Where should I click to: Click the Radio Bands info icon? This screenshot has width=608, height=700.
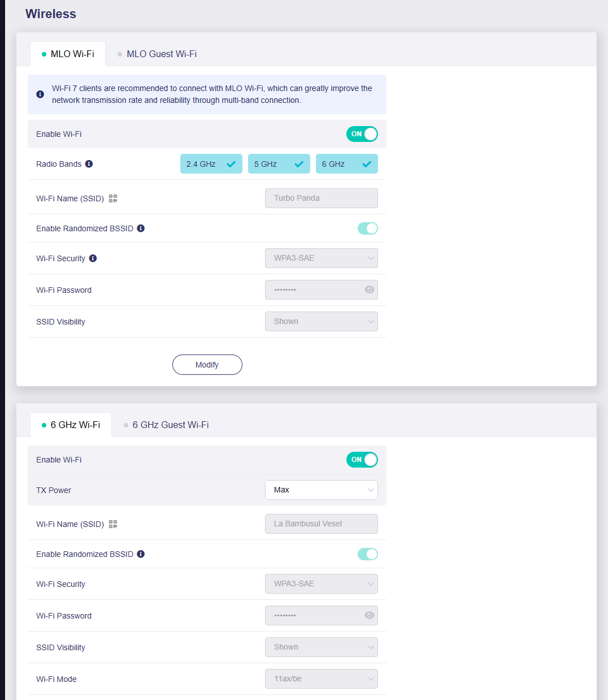[89, 164]
